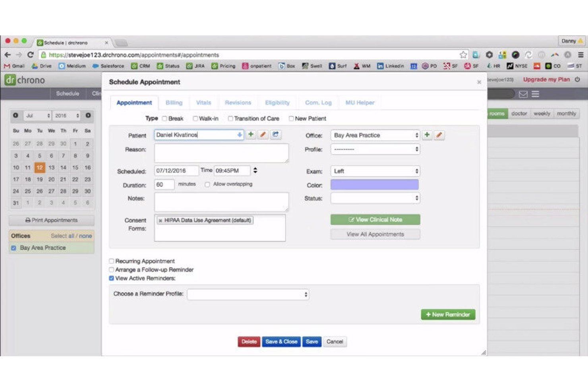This screenshot has height=392, width=588.
Task: Toggle the Bay Area Practice office checkbox in the sidebar
Action: tap(14, 248)
